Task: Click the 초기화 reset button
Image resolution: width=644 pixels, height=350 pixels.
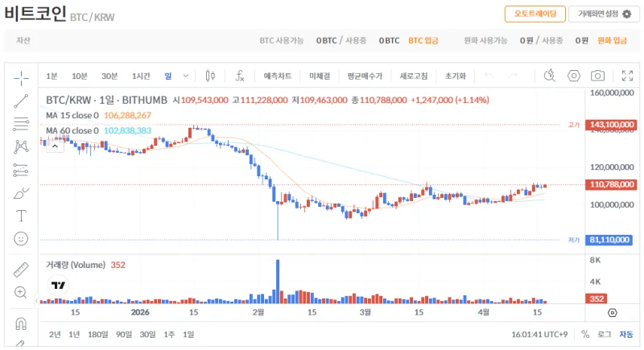Action: pos(456,76)
